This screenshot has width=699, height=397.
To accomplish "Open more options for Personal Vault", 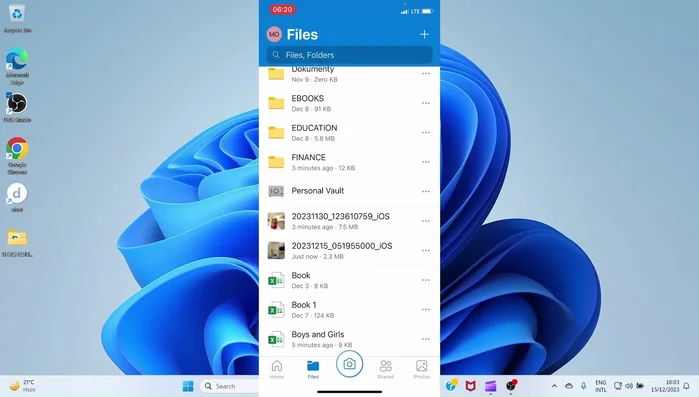I will (x=426, y=192).
